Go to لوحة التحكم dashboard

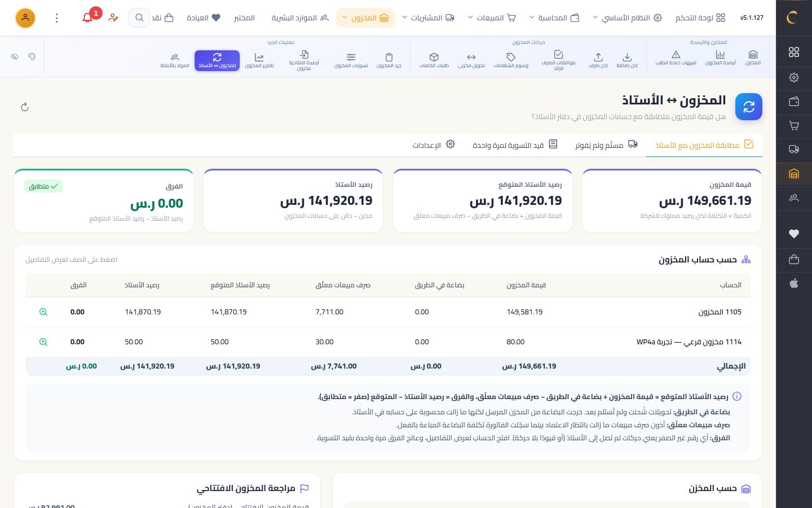[700, 18]
